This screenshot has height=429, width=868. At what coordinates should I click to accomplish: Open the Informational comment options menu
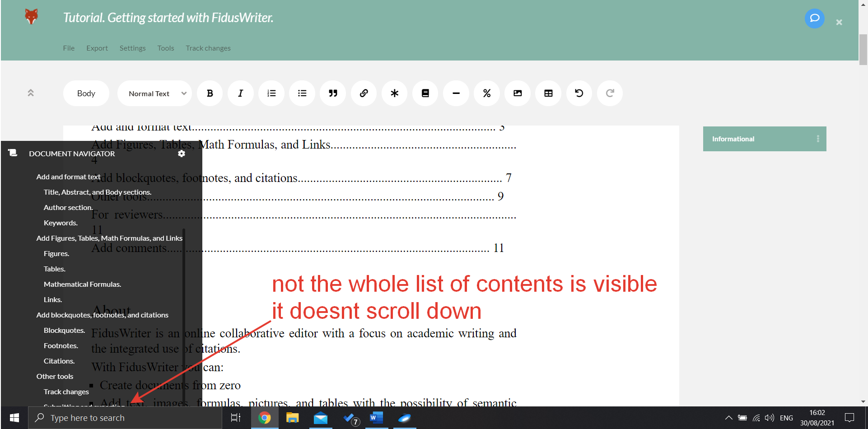click(x=818, y=139)
